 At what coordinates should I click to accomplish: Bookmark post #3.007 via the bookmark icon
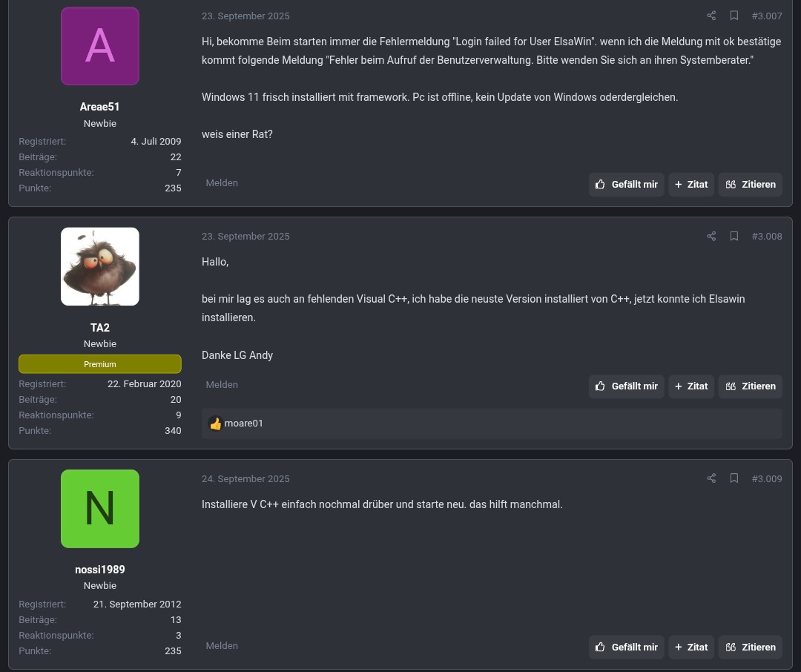click(x=734, y=16)
